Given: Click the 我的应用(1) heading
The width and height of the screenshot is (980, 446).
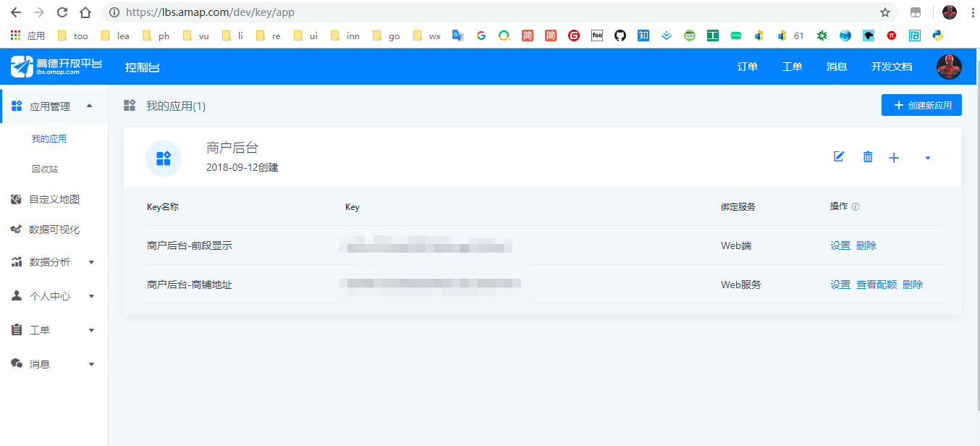Looking at the screenshot, I should tap(176, 106).
